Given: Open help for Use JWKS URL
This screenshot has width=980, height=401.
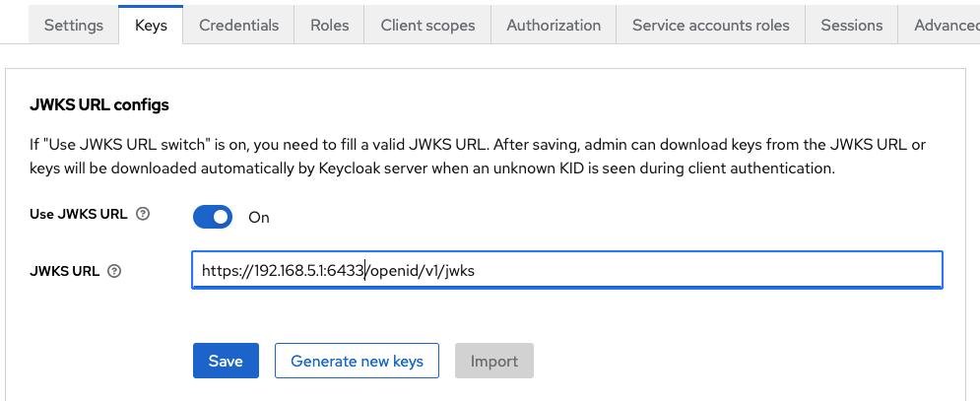Looking at the screenshot, I should tap(143, 215).
